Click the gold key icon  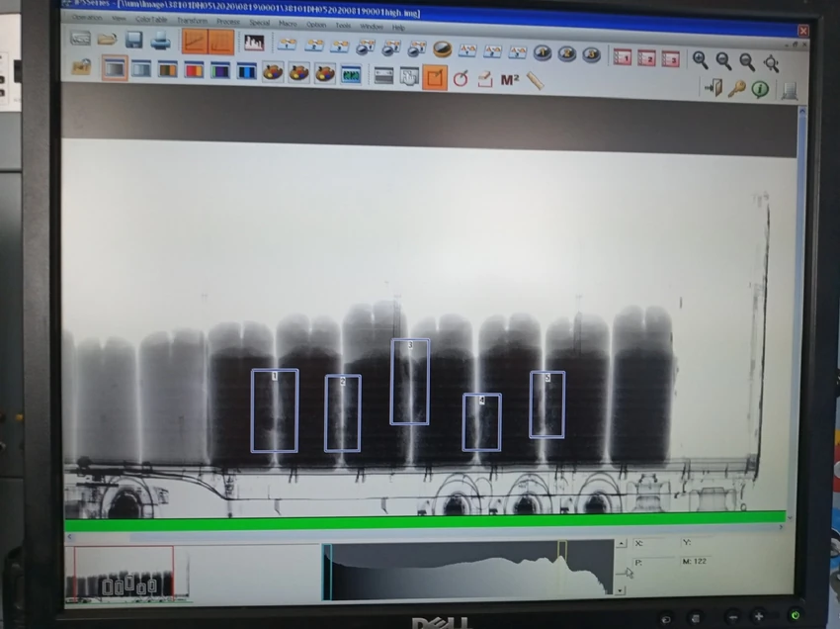click(x=736, y=88)
